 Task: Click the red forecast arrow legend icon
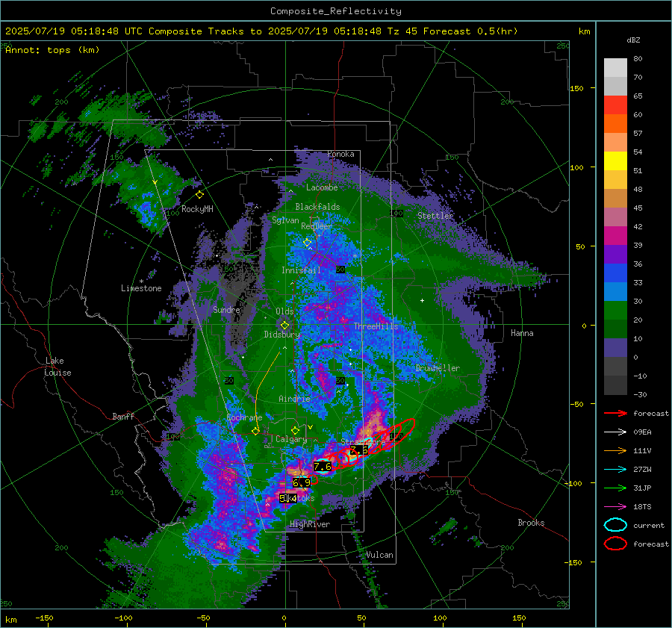(x=615, y=413)
